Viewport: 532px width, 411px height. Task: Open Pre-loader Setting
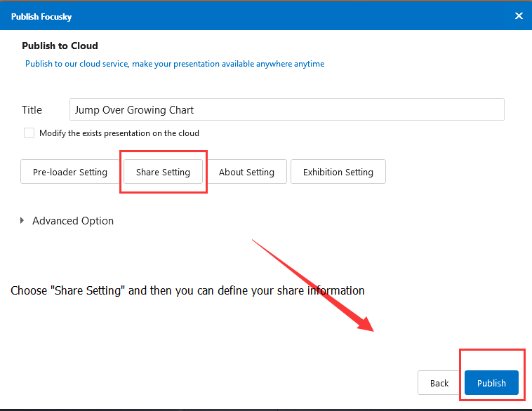coord(70,172)
